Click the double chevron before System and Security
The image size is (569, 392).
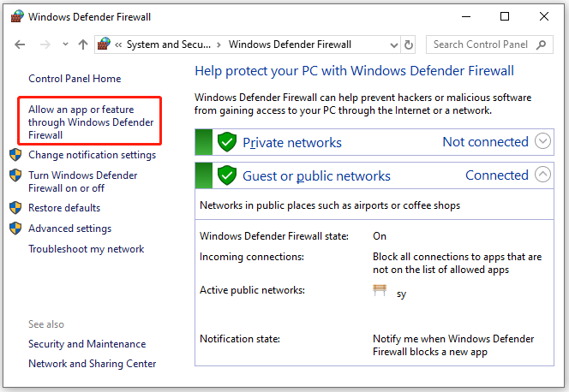click(x=118, y=45)
